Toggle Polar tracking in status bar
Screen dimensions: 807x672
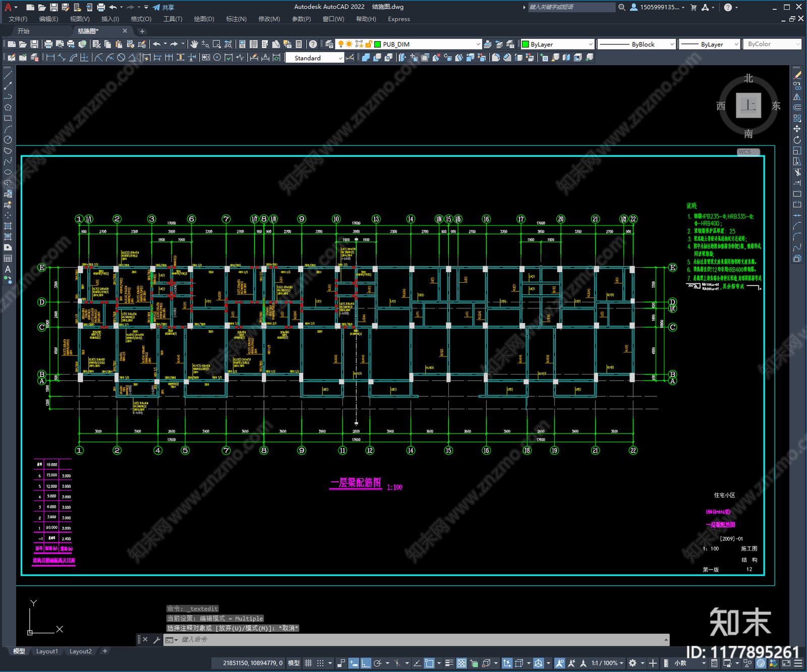(x=378, y=663)
